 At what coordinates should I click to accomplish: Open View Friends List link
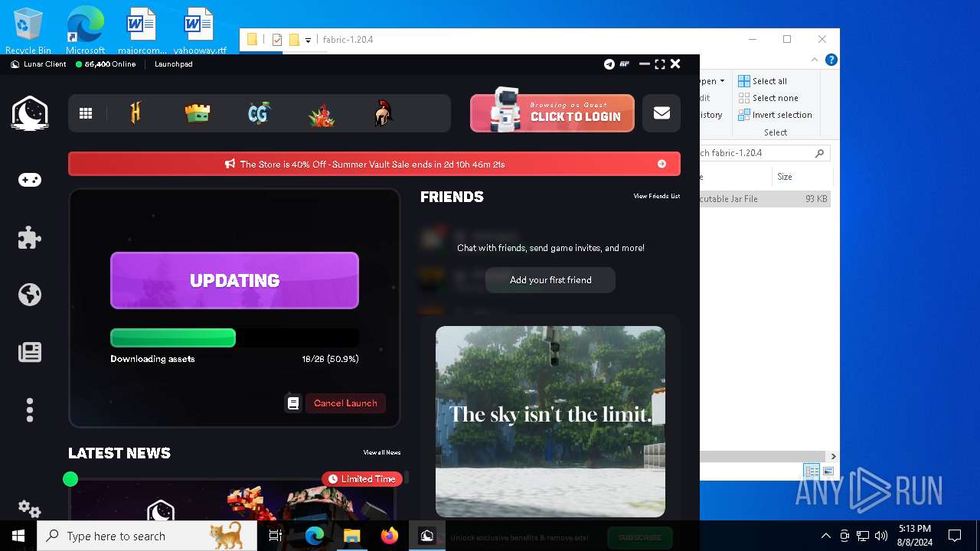click(x=657, y=197)
